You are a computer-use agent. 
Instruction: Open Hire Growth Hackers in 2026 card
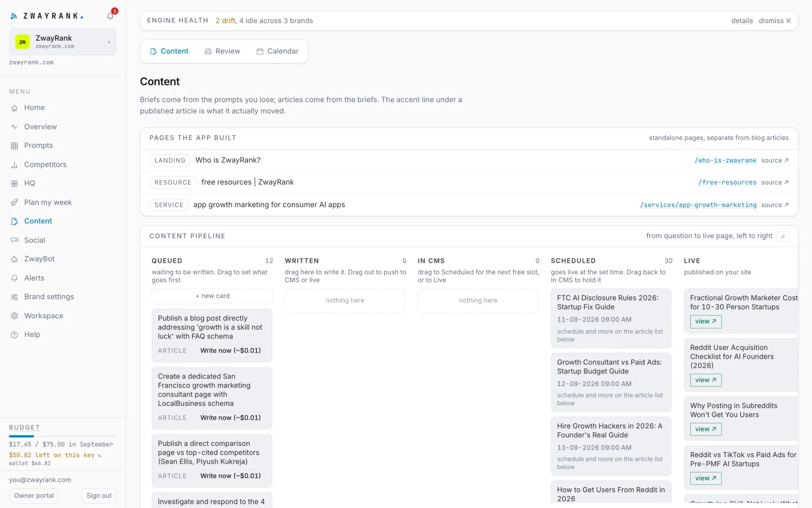pyautogui.click(x=611, y=446)
